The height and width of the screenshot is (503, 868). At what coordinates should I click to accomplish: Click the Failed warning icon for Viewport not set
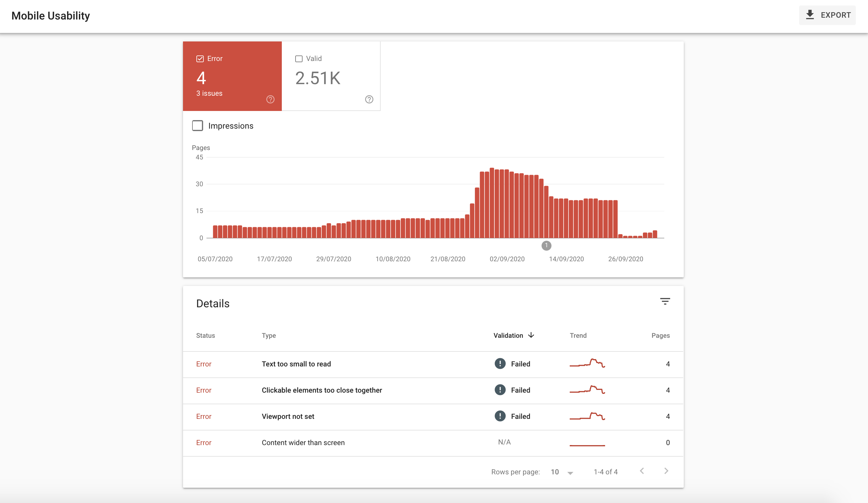(500, 416)
